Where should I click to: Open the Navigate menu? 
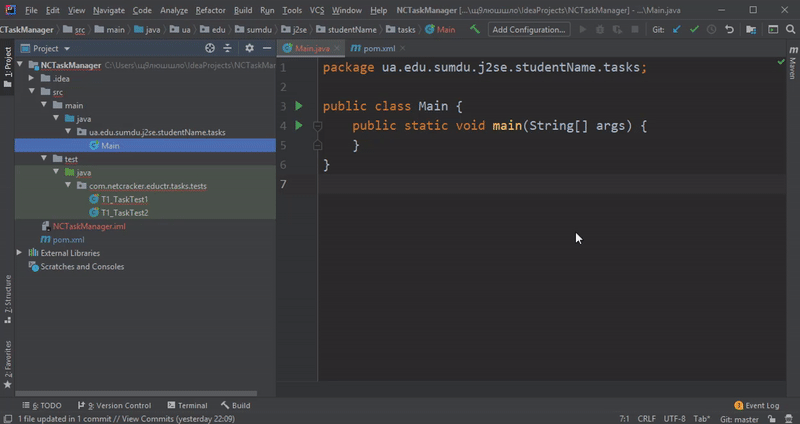pyautogui.click(x=109, y=10)
